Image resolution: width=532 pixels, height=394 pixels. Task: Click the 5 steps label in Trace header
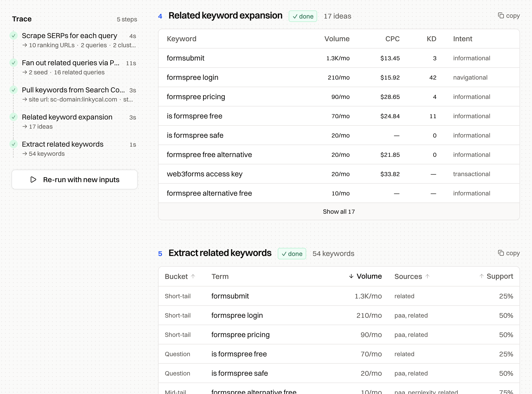click(x=127, y=19)
